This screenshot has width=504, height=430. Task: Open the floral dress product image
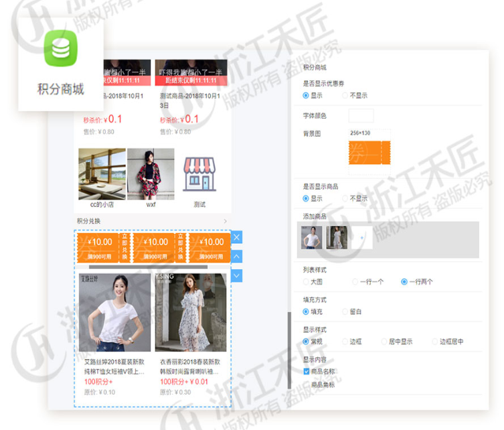tap(191, 313)
